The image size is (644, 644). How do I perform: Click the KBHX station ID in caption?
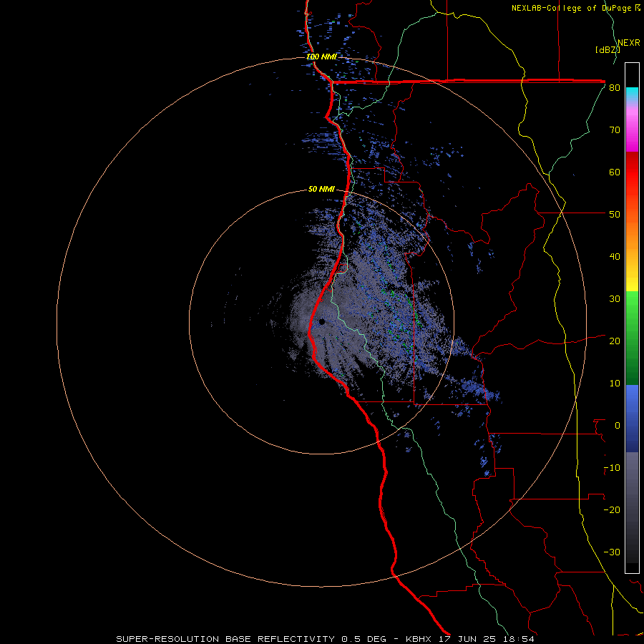pyautogui.click(x=419, y=639)
